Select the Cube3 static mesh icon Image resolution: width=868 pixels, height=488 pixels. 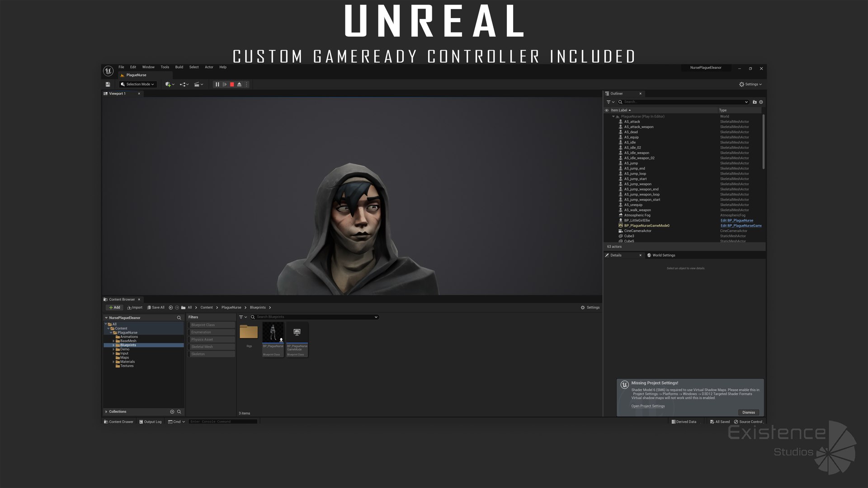click(621, 236)
